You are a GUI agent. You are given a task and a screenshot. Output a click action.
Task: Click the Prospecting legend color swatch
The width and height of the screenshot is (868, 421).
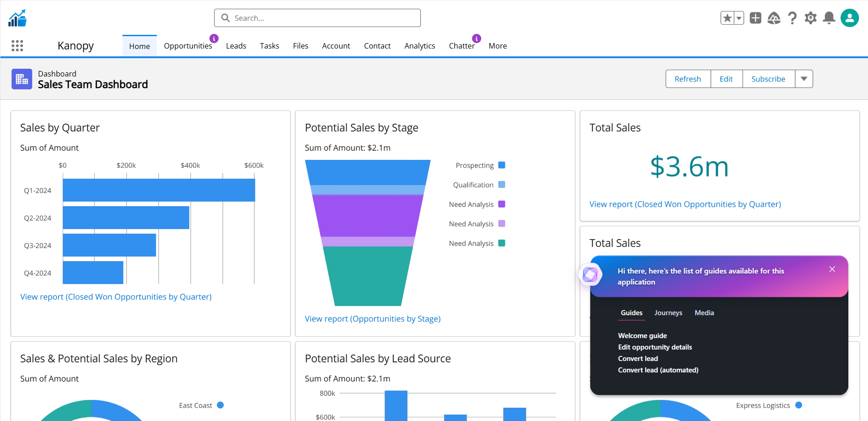502,165
